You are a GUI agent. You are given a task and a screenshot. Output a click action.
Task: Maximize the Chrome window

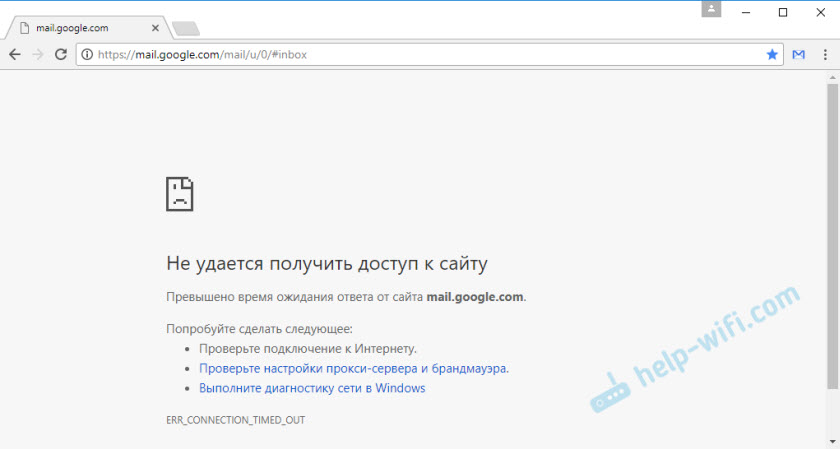783,12
